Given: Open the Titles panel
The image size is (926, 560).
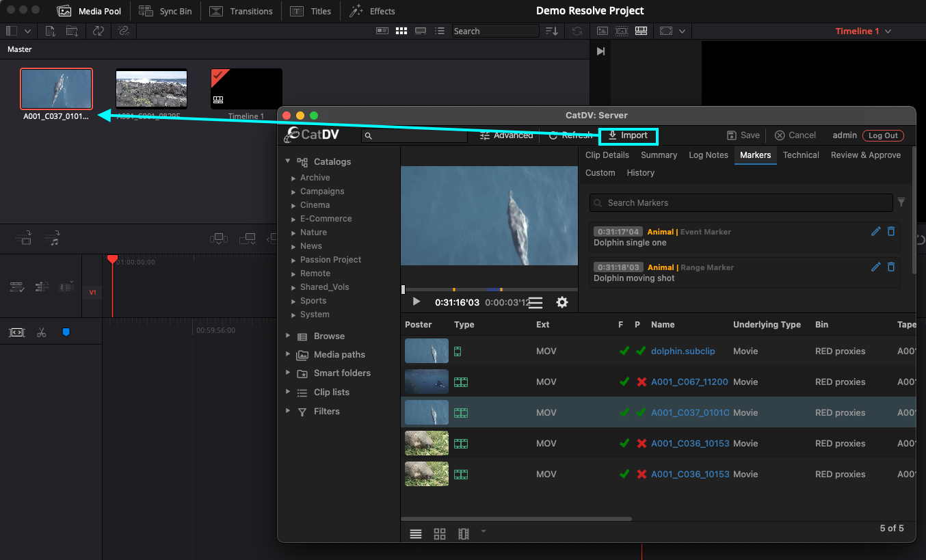Looking at the screenshot, I should pos(310,11).
